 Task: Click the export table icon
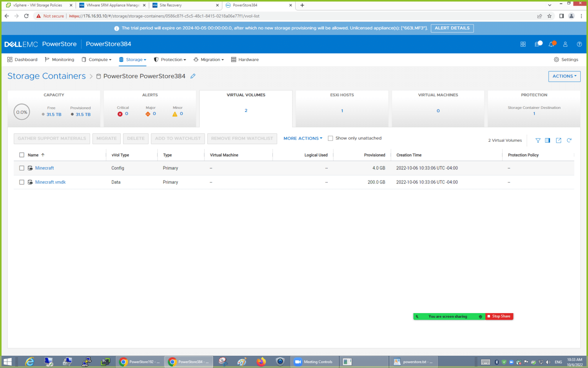pyautogui.click(x=559, y=140)
